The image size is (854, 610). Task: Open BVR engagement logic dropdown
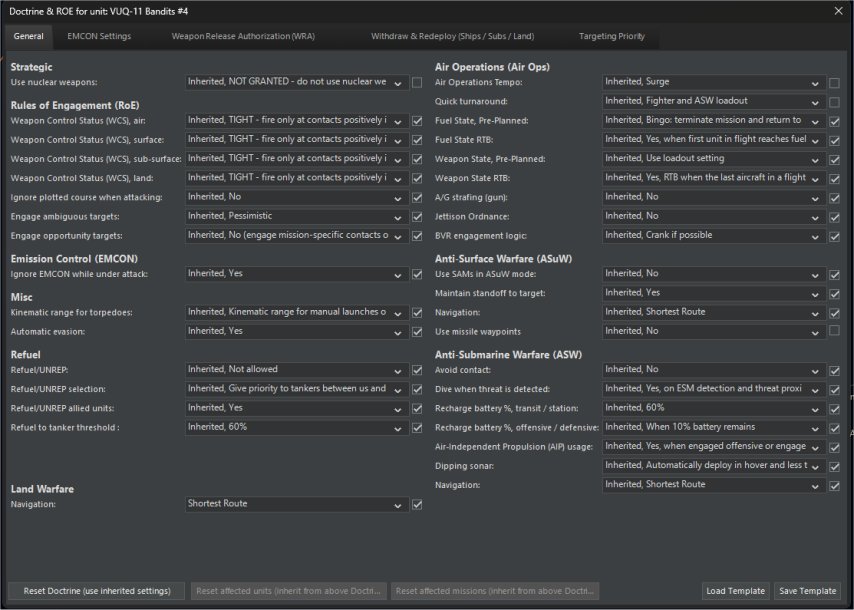714,236
